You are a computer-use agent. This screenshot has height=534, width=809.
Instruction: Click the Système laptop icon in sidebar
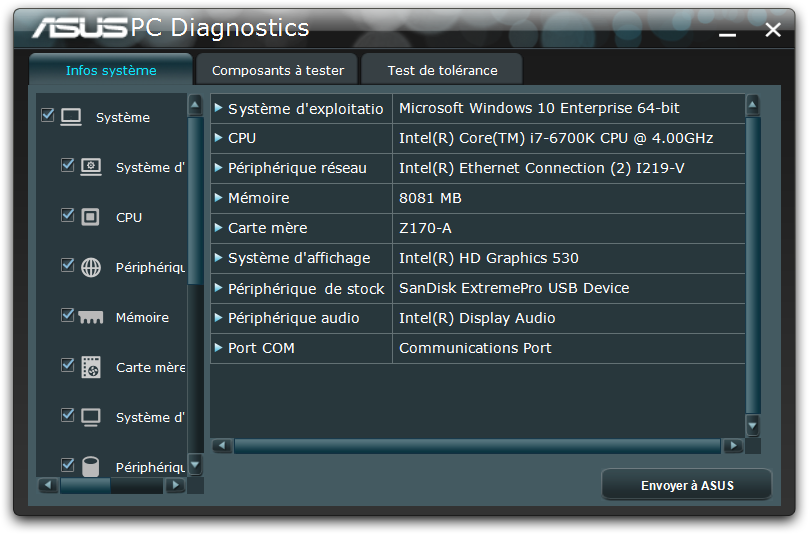tap(71, 117)
